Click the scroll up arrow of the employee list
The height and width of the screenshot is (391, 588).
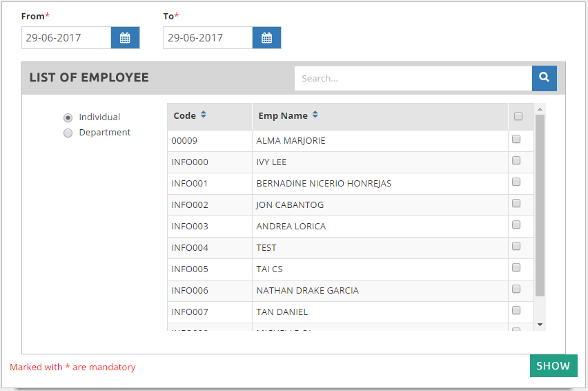pos(540,109)
